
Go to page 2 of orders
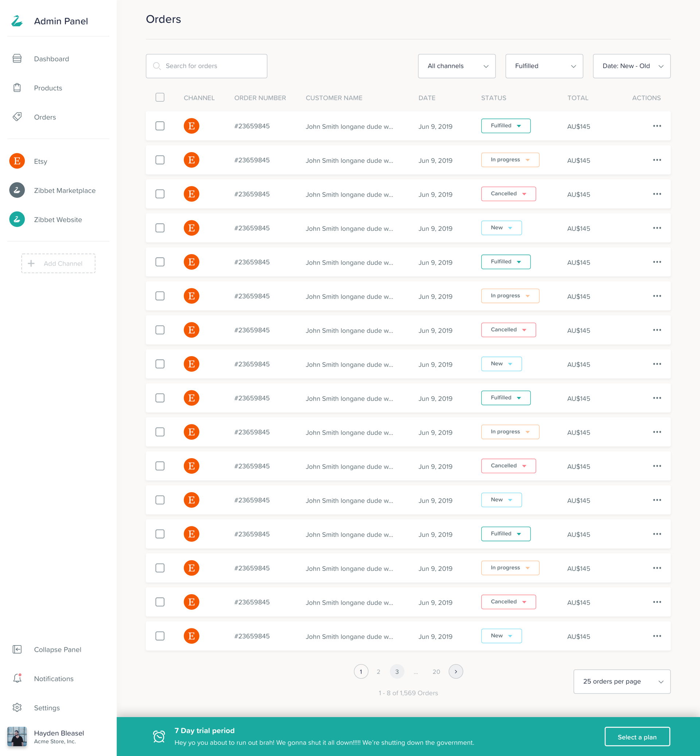click(x=378, y=671)
